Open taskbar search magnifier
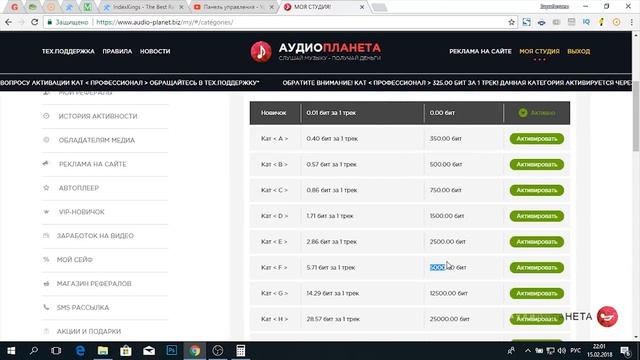640x360 pixels. (x=34, y=351)
